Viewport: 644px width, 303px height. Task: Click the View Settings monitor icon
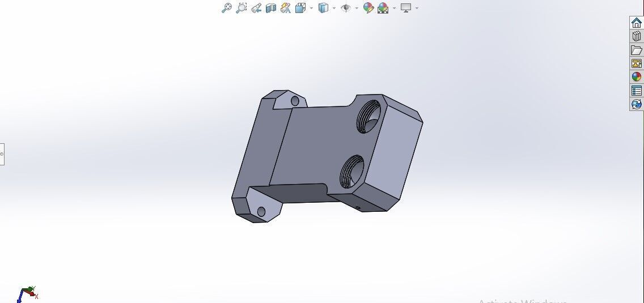(x=406, y=8)
